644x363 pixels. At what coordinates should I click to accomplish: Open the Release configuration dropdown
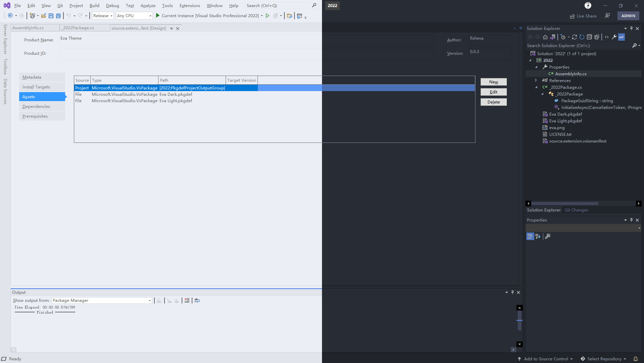[x=103, y=16]
